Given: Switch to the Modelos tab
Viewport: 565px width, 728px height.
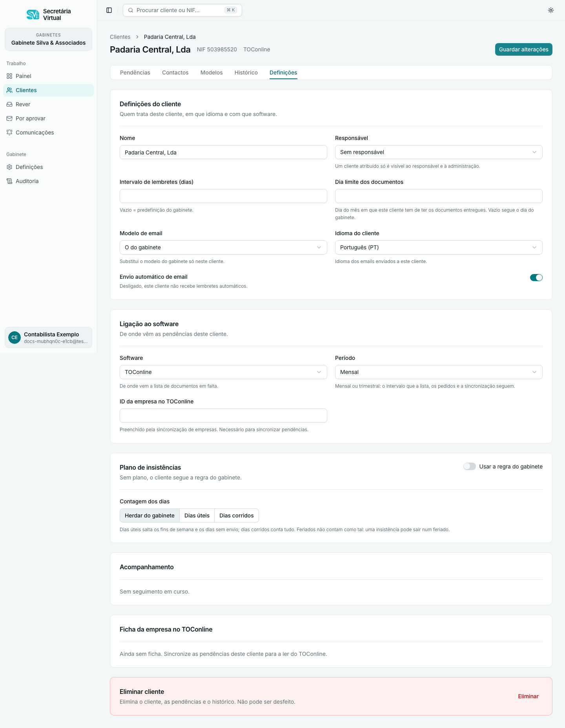Looking at the screenshot, I should [211, 73].
